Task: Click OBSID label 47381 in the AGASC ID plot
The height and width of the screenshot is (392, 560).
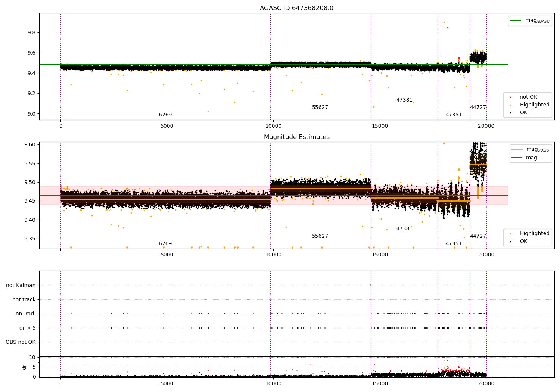Action: [404, 100]
